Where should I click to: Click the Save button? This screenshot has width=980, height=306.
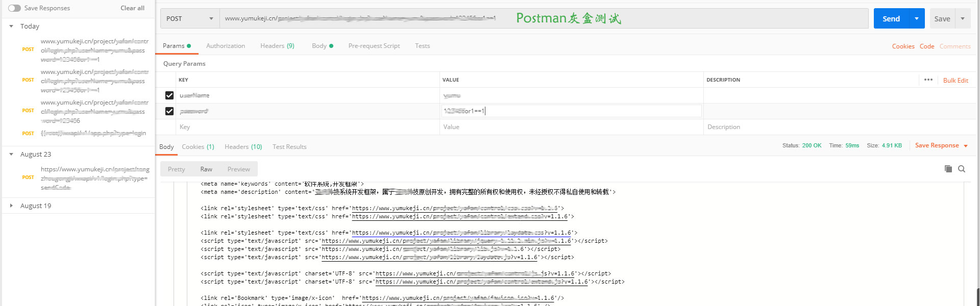(942, 19)
